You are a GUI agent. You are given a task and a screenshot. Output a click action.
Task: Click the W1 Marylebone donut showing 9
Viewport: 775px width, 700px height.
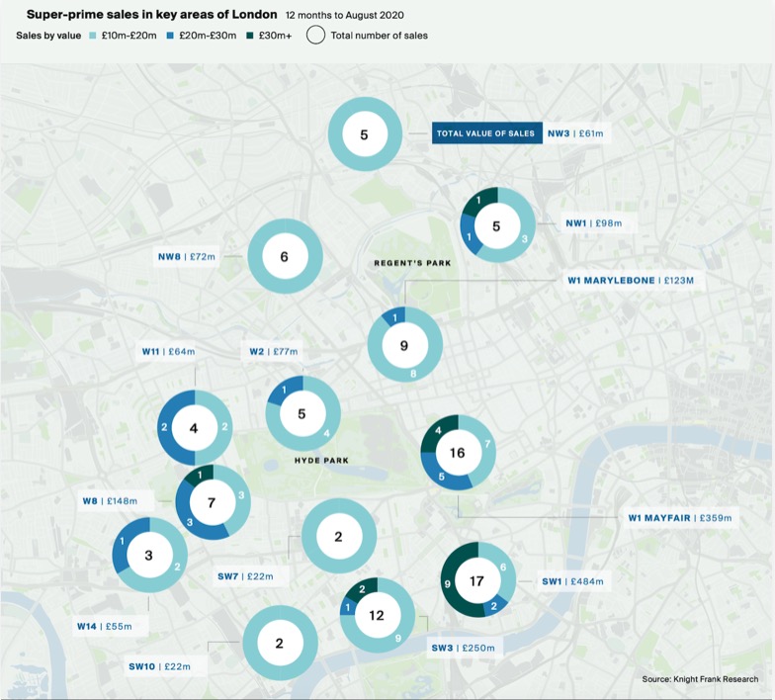pos(404,345)
